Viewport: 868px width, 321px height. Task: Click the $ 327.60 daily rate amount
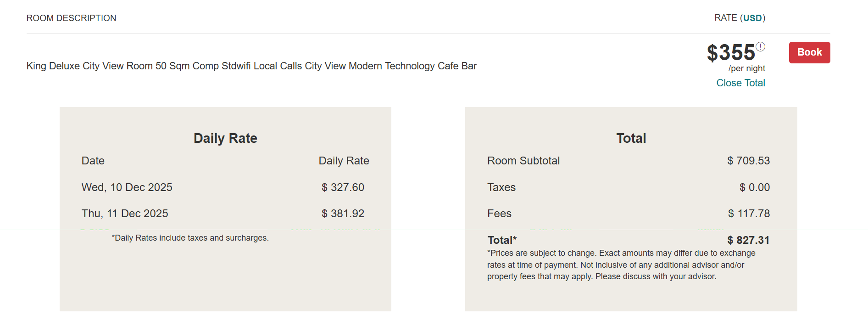click(x=343, y=187)
